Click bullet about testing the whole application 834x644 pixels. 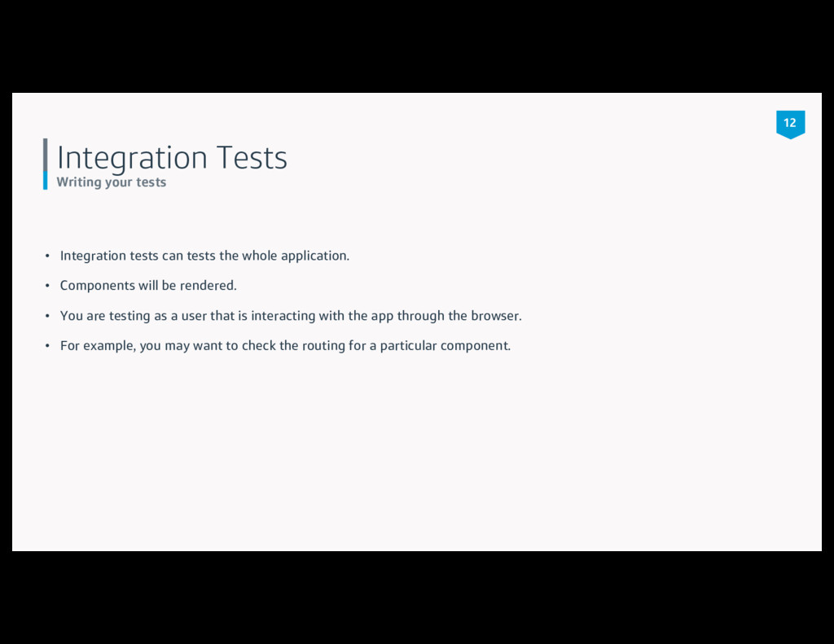pyautogui.click(x=204, y=256)
